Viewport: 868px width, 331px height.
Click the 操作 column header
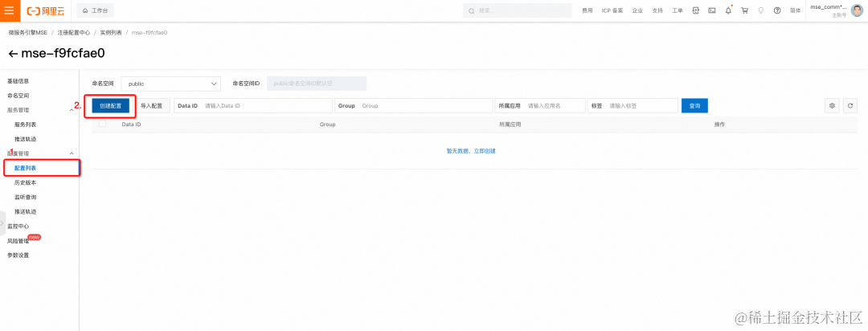tap(719, 125)
